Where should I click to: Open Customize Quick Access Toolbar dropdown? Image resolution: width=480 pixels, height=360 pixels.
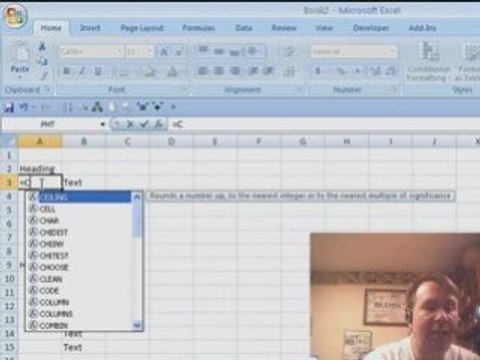173,107
